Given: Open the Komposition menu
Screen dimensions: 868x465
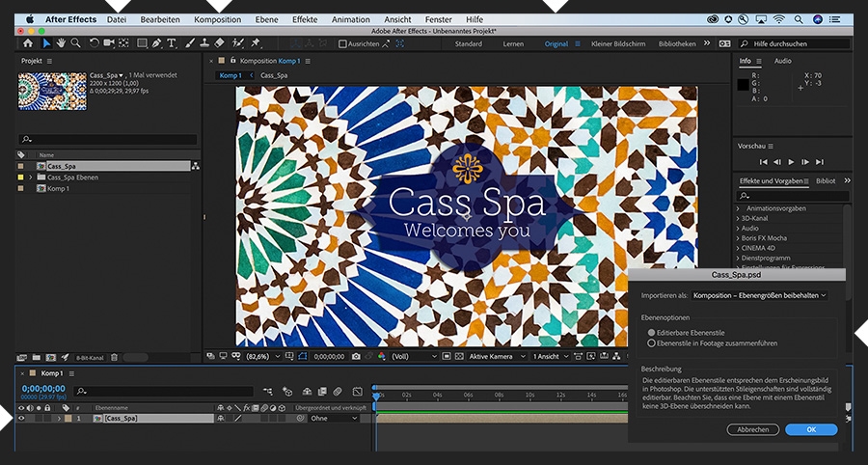Looking at the screenshot, I should click(x=217, y=19).
